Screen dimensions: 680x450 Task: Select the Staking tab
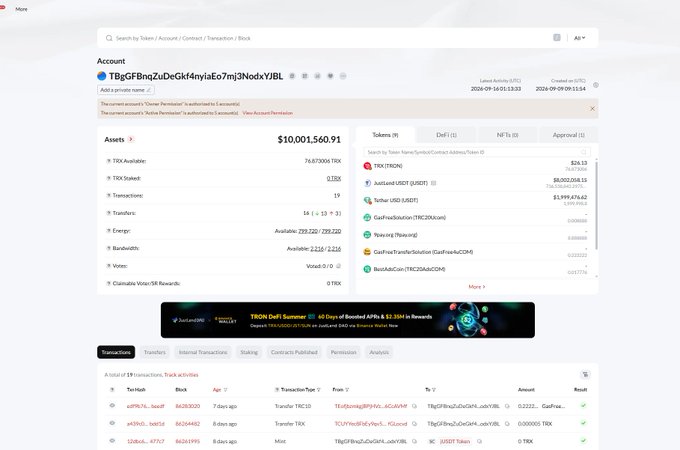(249, 352)
